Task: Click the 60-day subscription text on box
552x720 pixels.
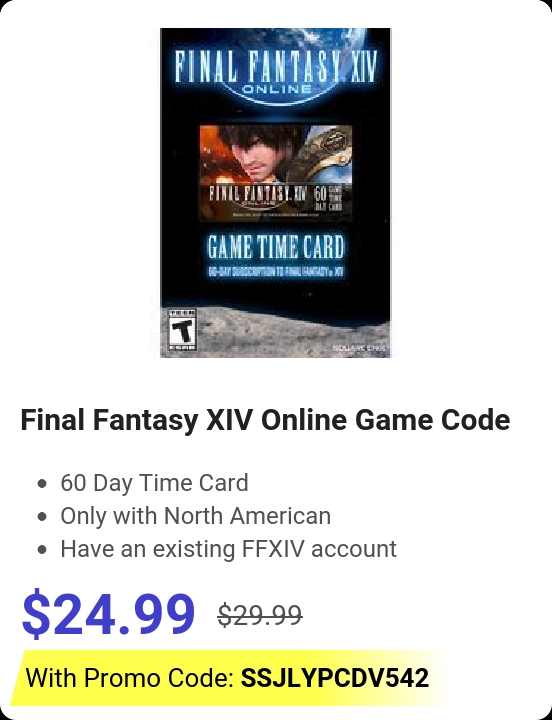Action: click(276, 271)
